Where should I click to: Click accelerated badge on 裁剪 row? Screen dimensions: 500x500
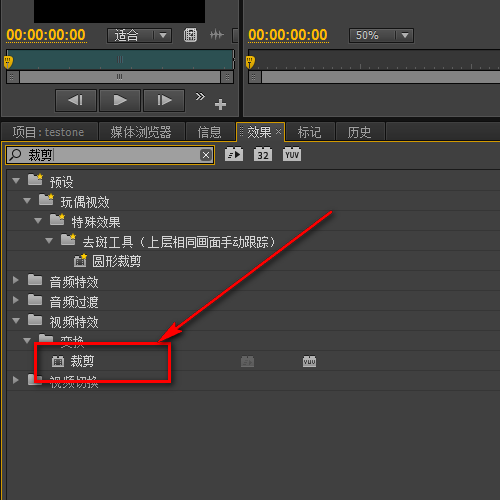tap(247, 361)
